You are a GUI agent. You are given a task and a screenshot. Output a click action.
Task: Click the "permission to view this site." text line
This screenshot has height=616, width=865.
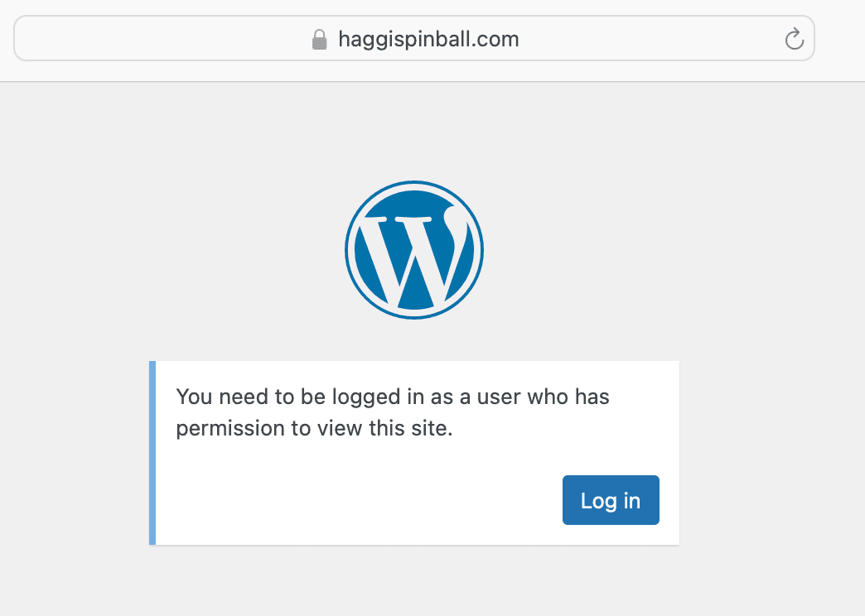coord(315,431)
